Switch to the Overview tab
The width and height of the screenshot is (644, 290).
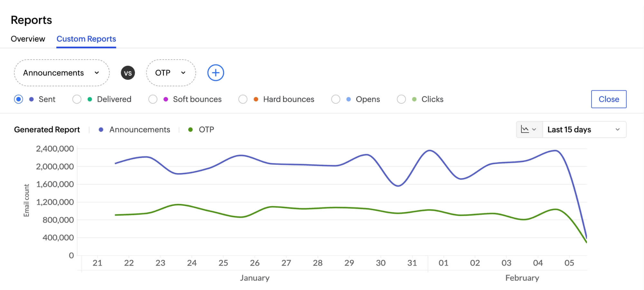[28, 39]
